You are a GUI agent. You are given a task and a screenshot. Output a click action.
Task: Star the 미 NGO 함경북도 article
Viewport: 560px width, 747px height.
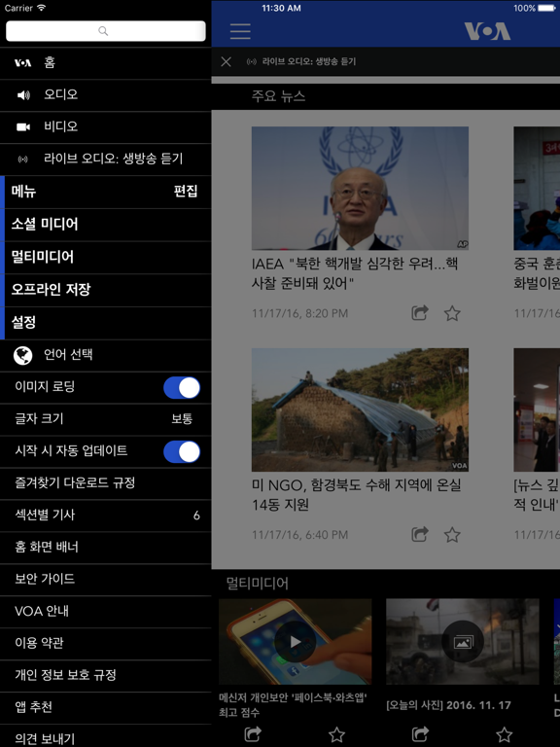pyautogui.click(x=452, y=535)
